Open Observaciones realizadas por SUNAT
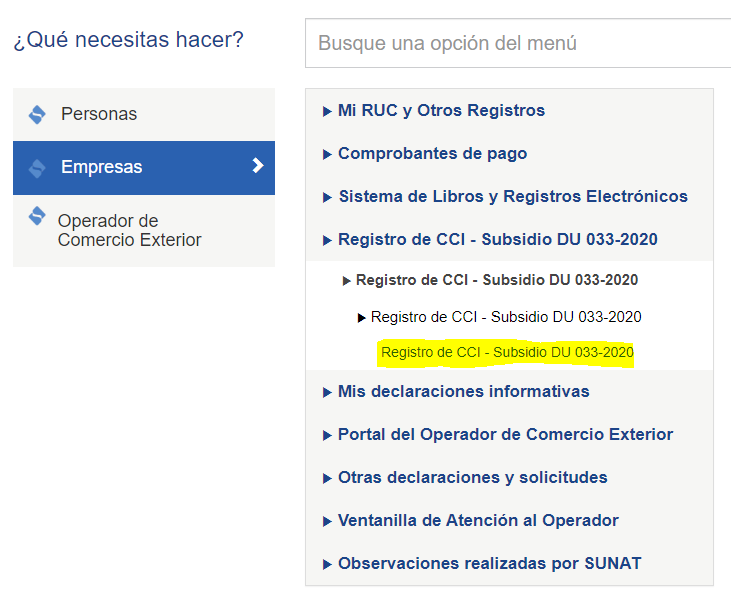The width and height of the screenshot is (731, 605). (490, 563)
